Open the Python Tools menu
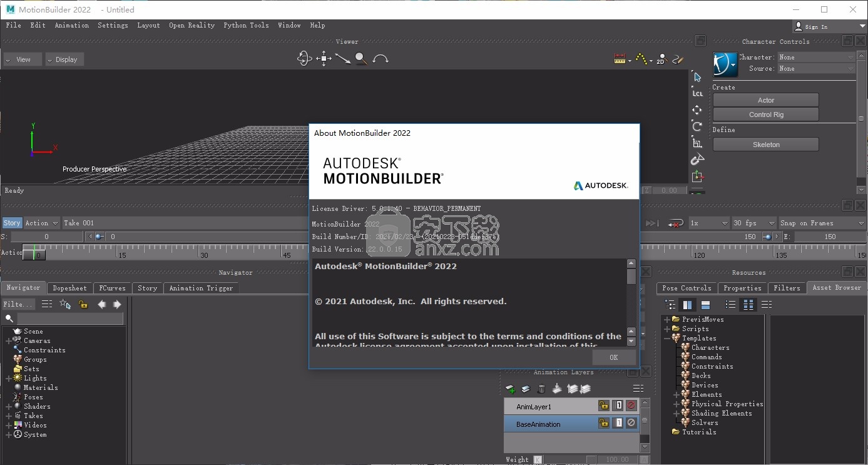The image size is (868, 465). pos(246,25)
